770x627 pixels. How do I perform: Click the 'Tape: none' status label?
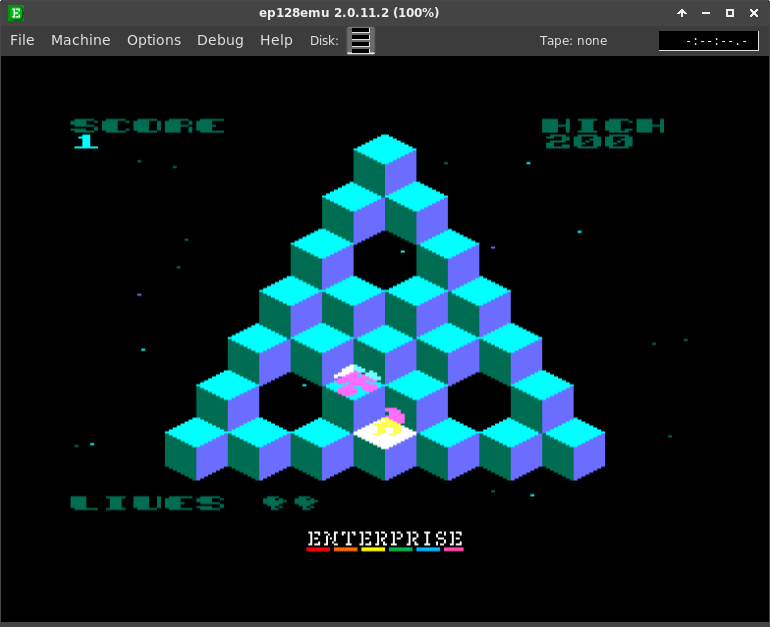point(573,41)
